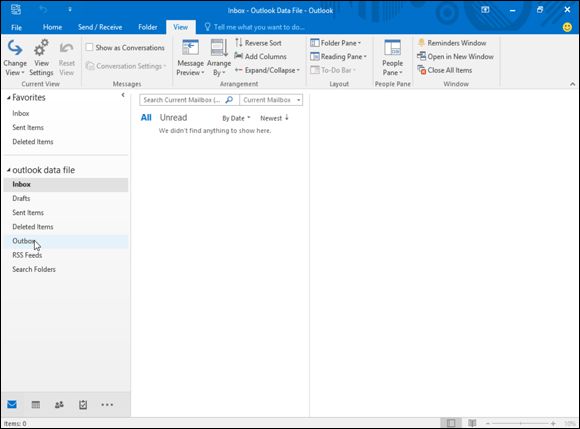580x429 pixels.
Task: Switch to the Home tab
Action: 52,27
